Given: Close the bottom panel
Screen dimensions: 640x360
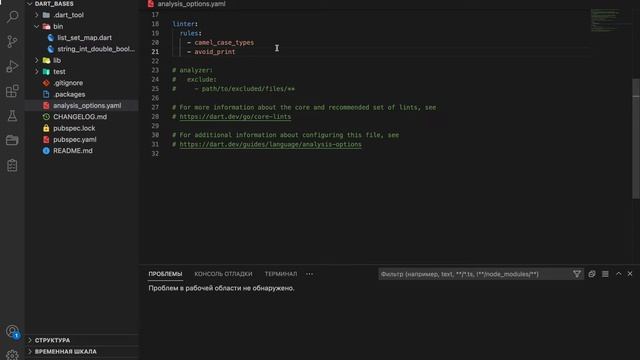Looking at the screenshot, I should click(630, 274).
